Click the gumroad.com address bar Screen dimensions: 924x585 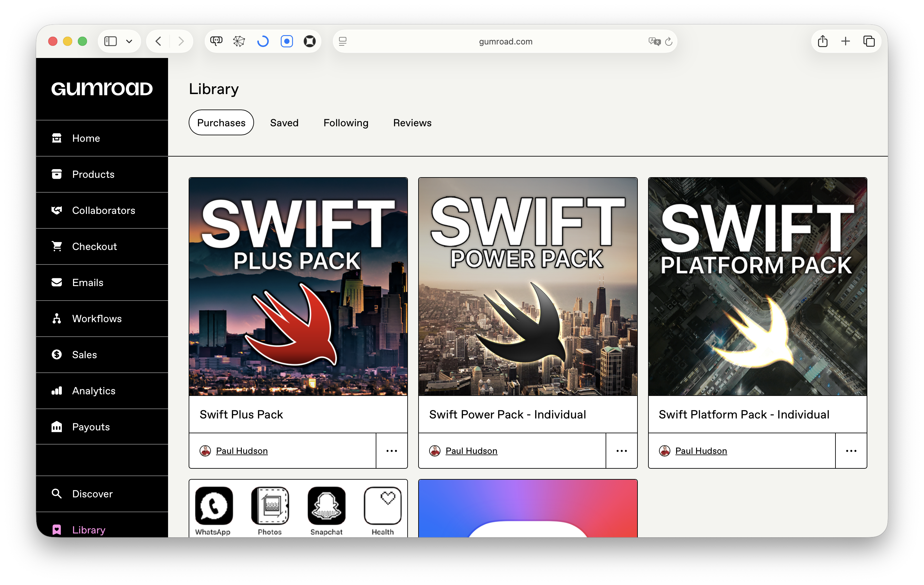505,42
